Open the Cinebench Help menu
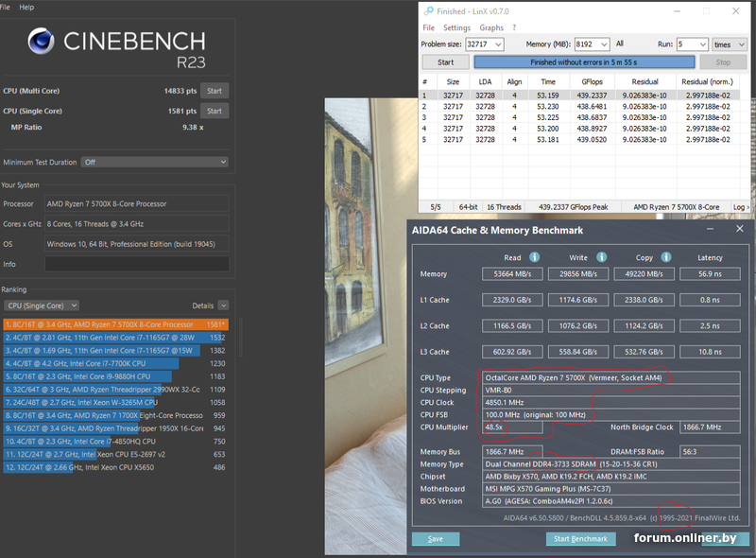756x558 pixels. 26,7
